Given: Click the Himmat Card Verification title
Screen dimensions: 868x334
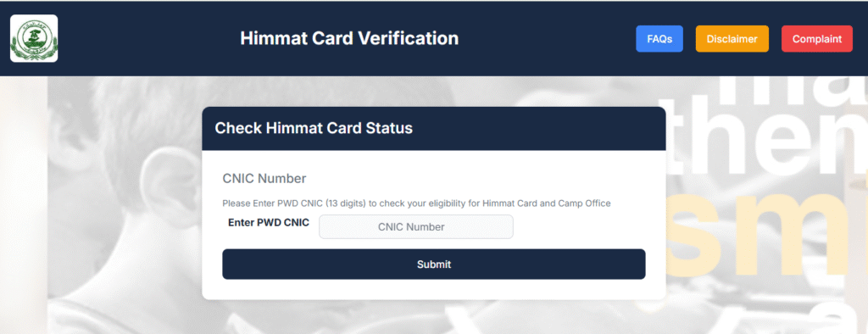Looking at the screenshot, I should pyautogui.click(x=349, y=38).
